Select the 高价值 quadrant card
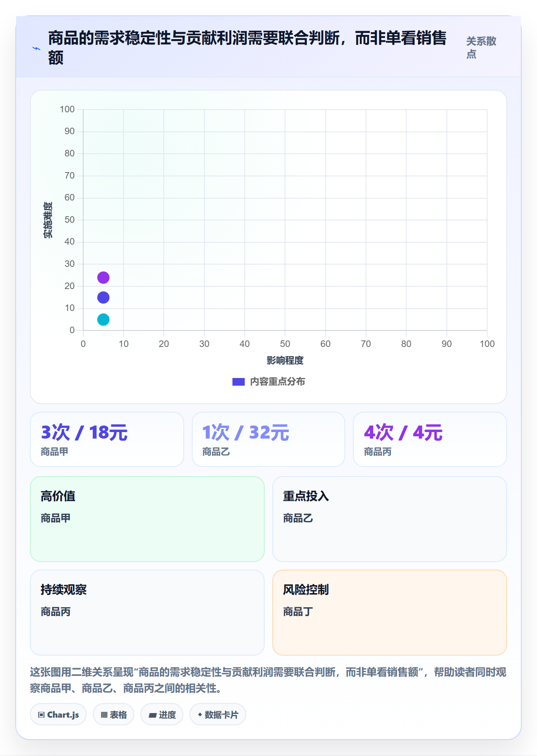This screenshot has width=537, height=756. click(147, 519)
